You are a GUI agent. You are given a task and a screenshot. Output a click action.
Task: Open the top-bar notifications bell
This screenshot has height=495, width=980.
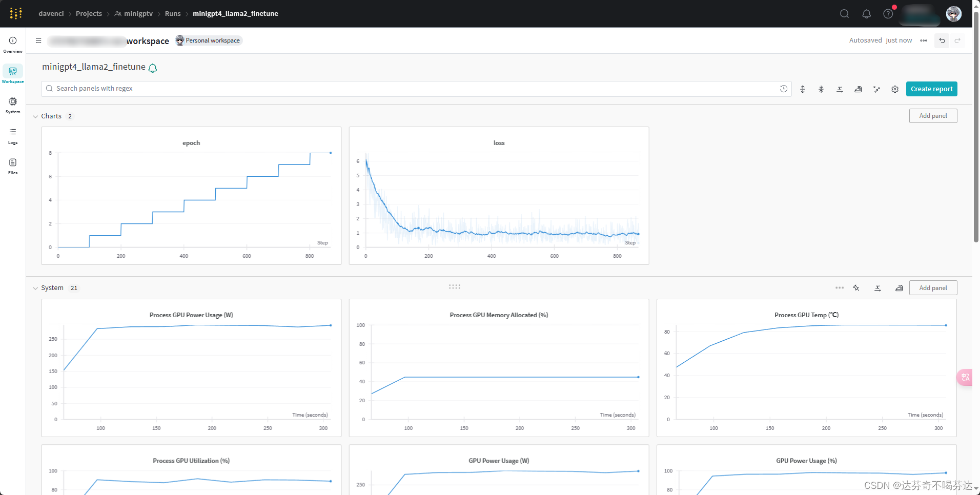pyautogui.click(x=867, y=14)
